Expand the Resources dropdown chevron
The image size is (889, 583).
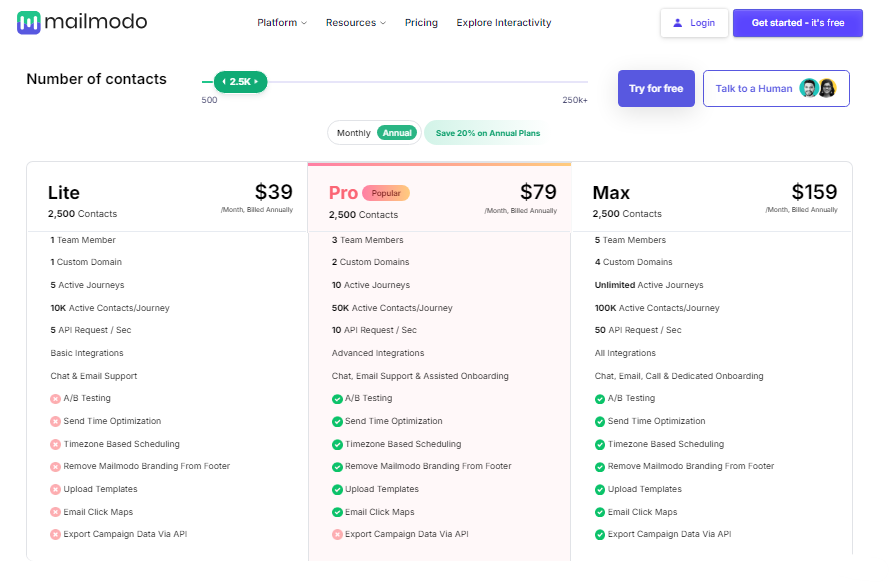[383, 23]
